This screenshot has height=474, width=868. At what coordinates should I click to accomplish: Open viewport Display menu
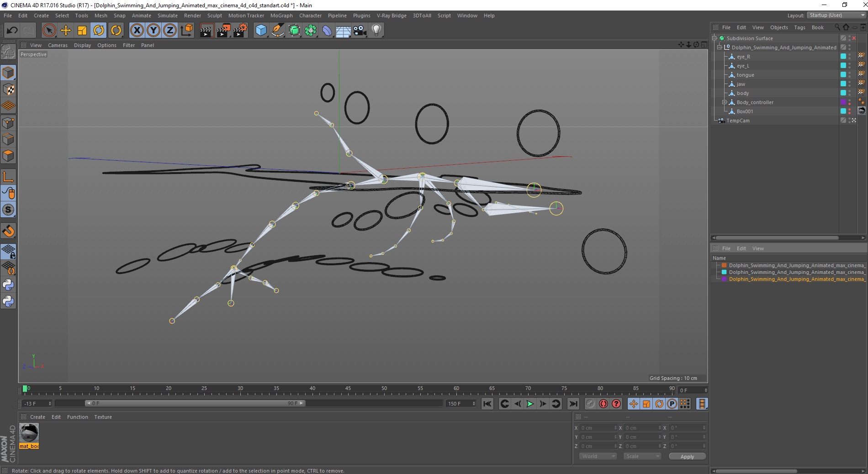point(82,45)
